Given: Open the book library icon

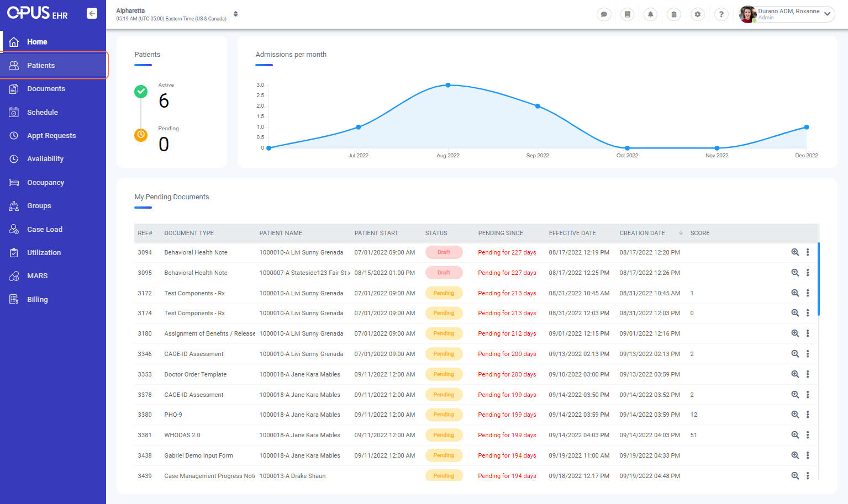Looking at the screenshot, I should 627,14.
